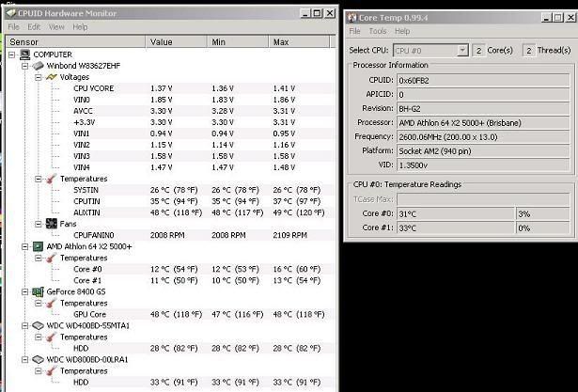Click the Value column header
578x392 pixels.
click(x=177, y=42)
